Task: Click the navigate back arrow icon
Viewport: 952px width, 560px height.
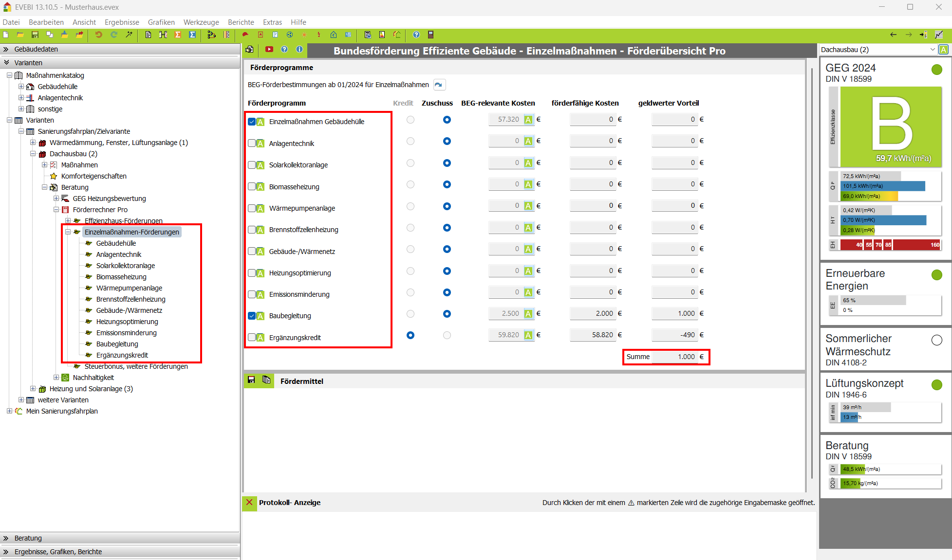Action: click(893, 35)
